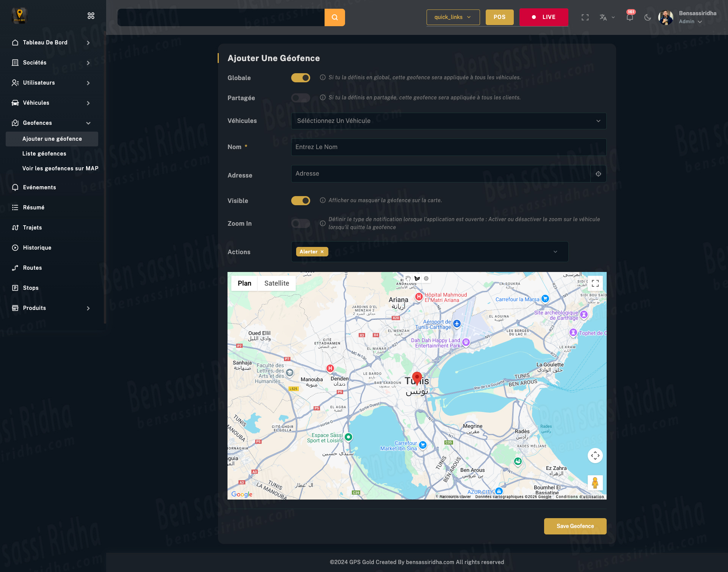728x572 pixels.
Task: Open Liste géofences menu item
Action: click(x=44, y=154)
